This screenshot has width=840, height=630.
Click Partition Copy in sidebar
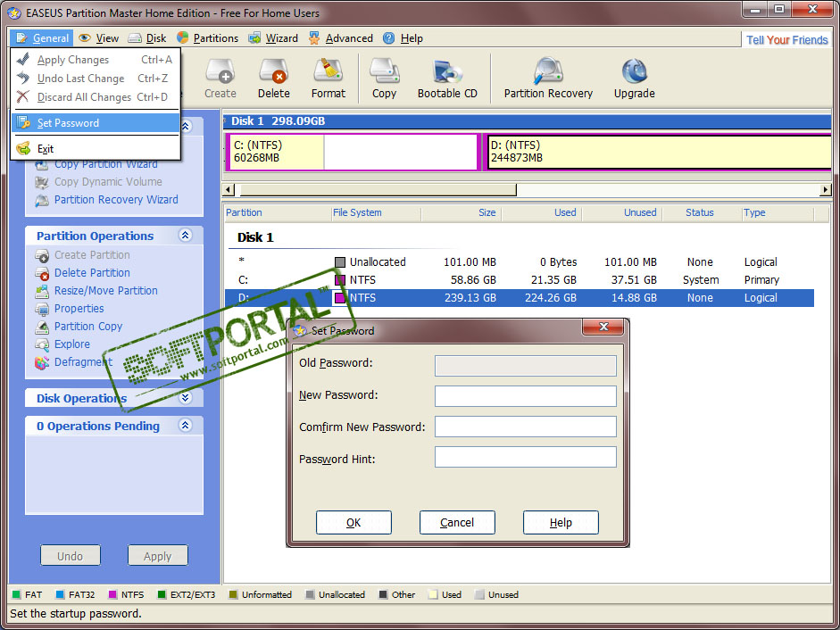pyautogui.click(x=87, y=327)
